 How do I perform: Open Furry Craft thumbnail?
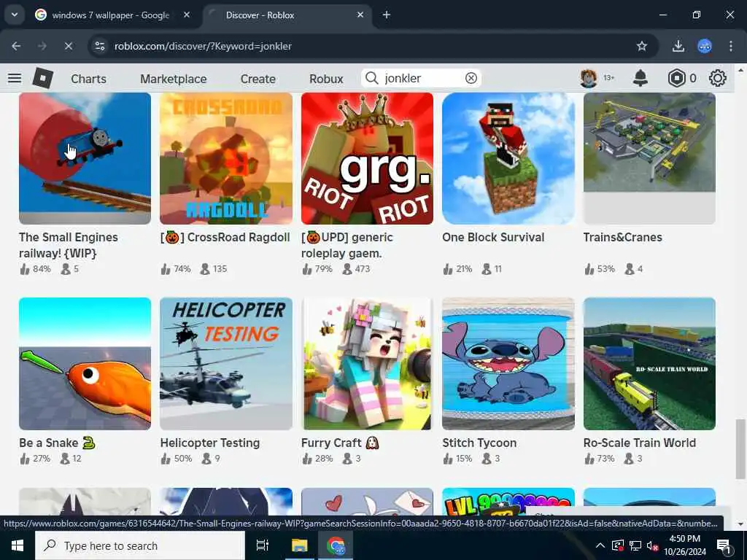(368, 364)
